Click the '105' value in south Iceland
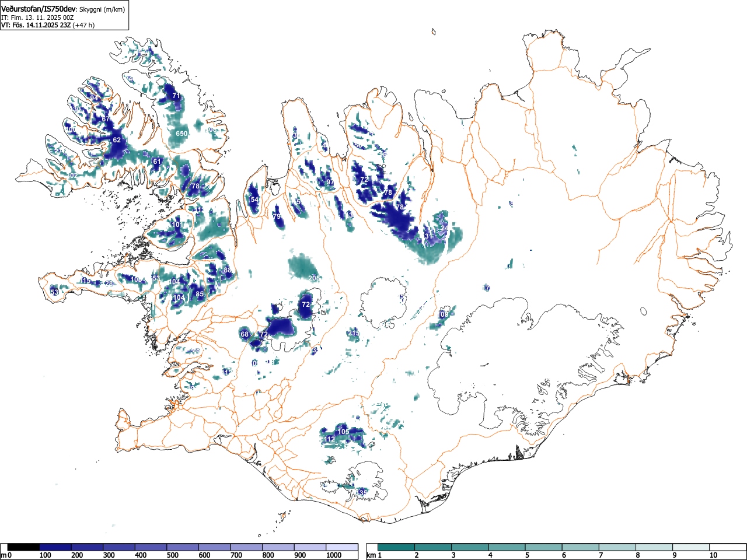This screenshot has height=560, width=747. 344,432
